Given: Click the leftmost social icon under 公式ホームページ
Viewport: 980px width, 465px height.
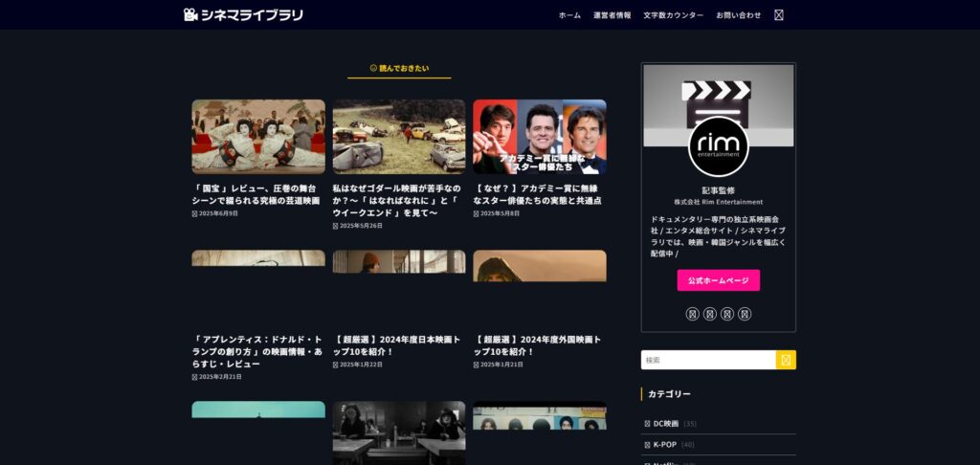Looking at the screenshot, I should 692,314.
